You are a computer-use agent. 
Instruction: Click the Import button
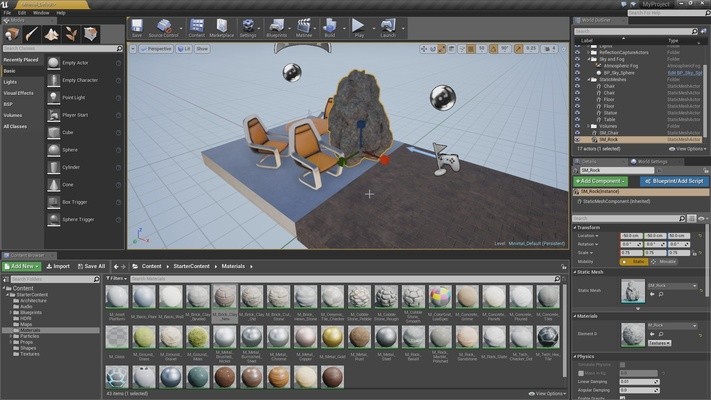point(58,267)
